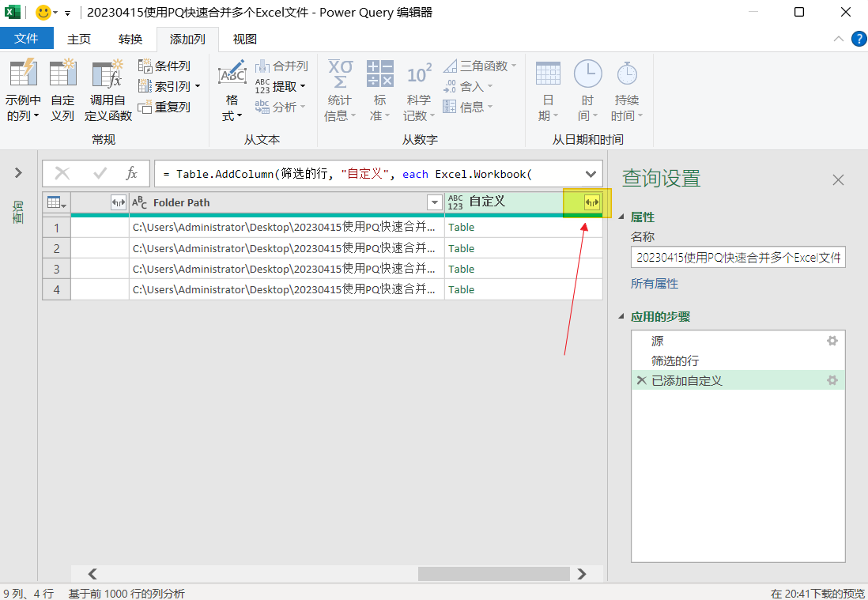Click the query name input field
The image size is (868, 600).
[738, 258]
